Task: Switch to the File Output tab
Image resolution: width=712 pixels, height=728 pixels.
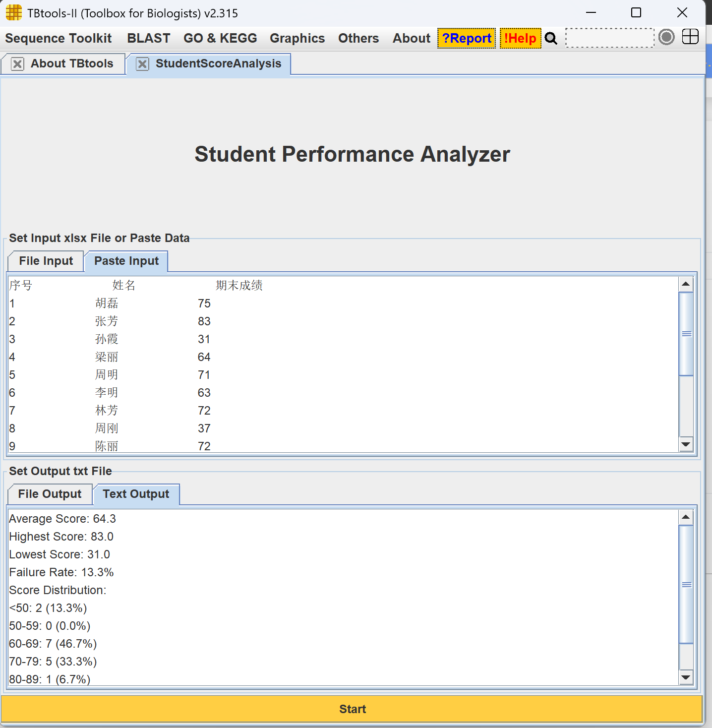Action: (50, 494)
